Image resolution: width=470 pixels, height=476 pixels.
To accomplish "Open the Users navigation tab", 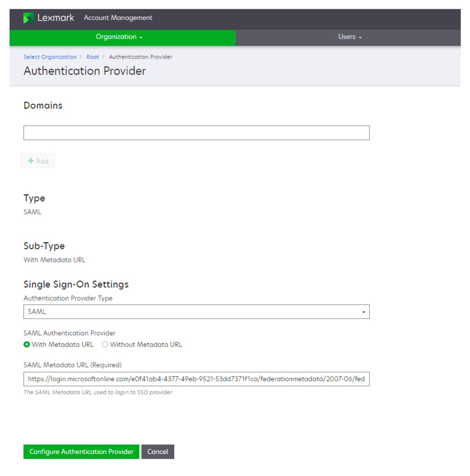I will (347, 37).
